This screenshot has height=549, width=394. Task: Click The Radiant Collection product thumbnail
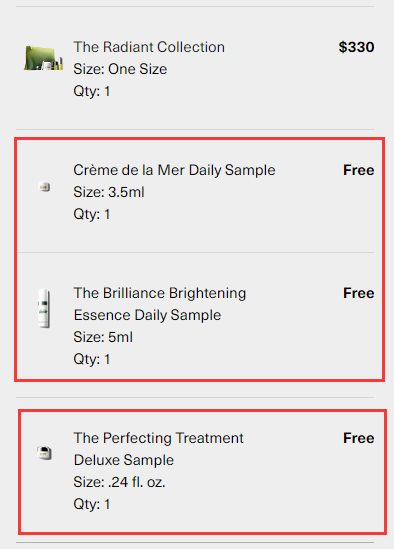[x=43, y=58]
